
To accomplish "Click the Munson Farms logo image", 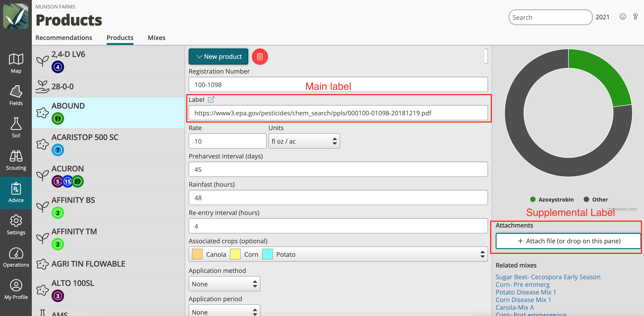I will tap(16, 16).
